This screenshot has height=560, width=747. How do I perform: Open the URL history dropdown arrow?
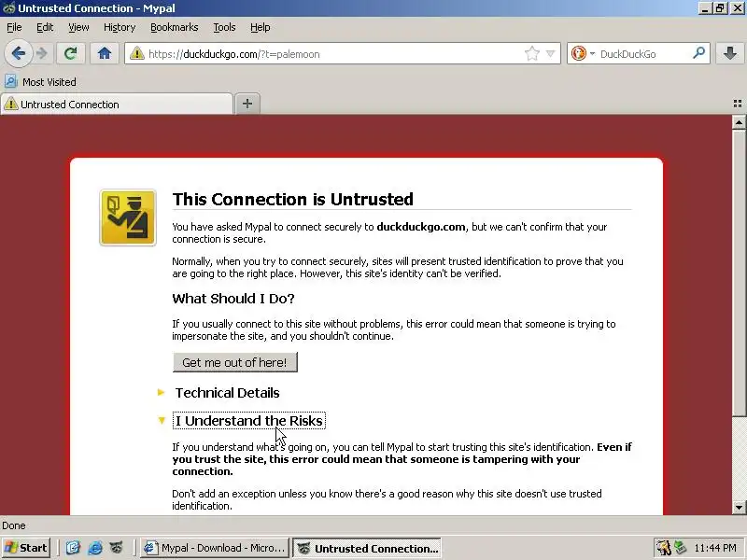pos(550,53)
